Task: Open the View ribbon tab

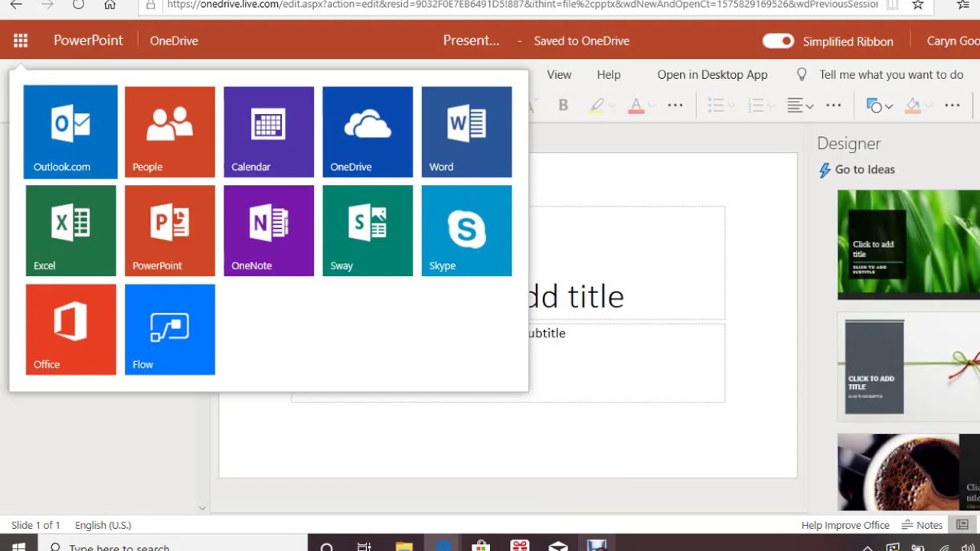Action: 559,74
